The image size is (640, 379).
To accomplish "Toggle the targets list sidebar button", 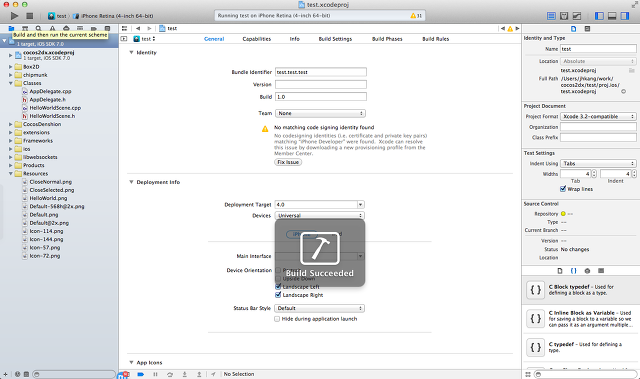I will point(124,39).
